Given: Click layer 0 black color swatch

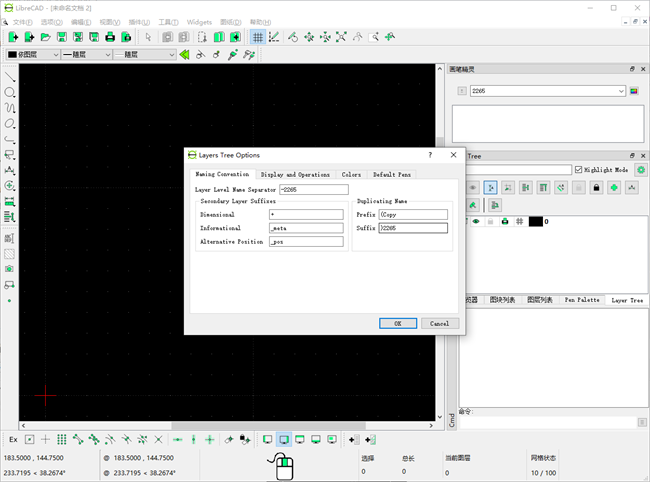Looking at the screenshot, I should [535, 221].
